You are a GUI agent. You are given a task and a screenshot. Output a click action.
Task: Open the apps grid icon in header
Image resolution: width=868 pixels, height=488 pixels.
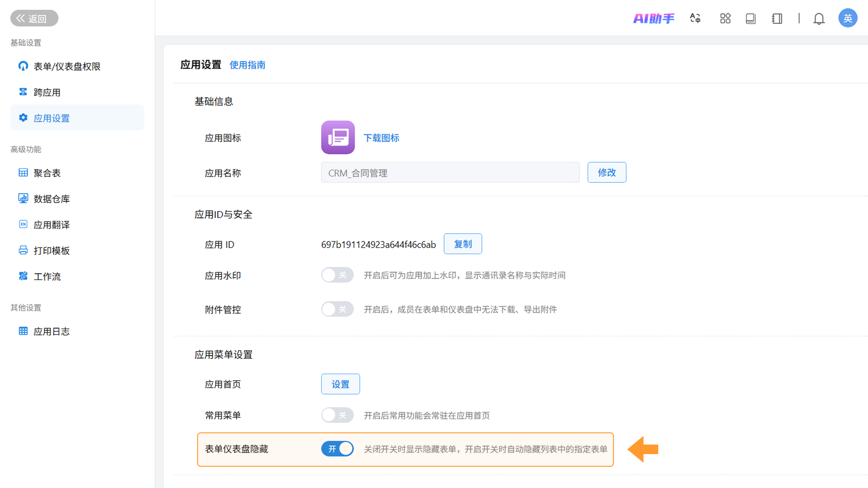(x=725, y=18)
